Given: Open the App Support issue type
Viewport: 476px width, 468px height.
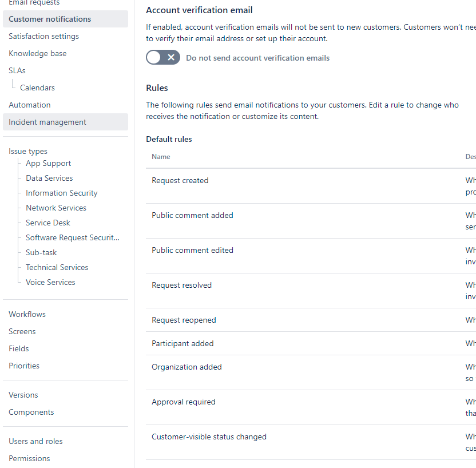Looking at the screenshot, I should click(48, 163).
